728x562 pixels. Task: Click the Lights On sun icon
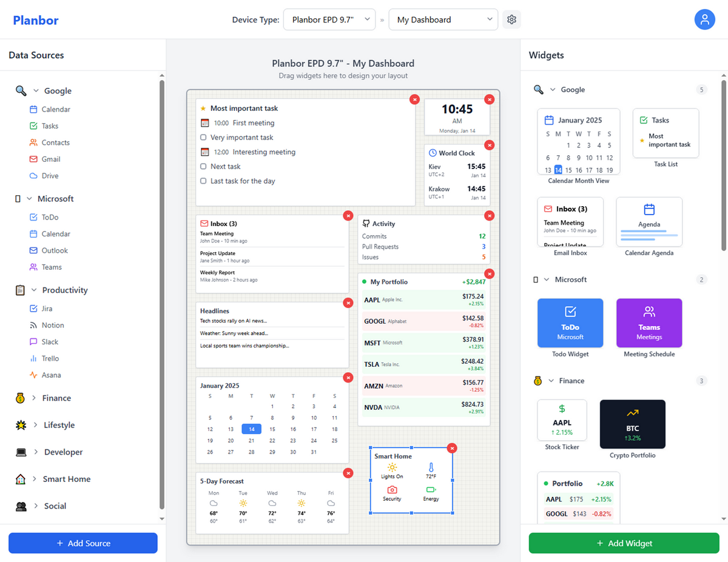(x=392, y=467)
